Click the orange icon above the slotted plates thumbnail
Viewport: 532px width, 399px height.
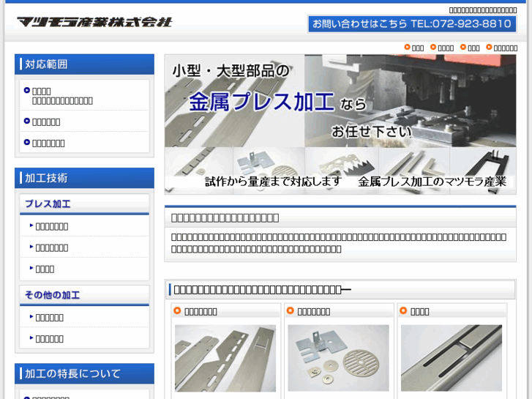click(177, 310)
